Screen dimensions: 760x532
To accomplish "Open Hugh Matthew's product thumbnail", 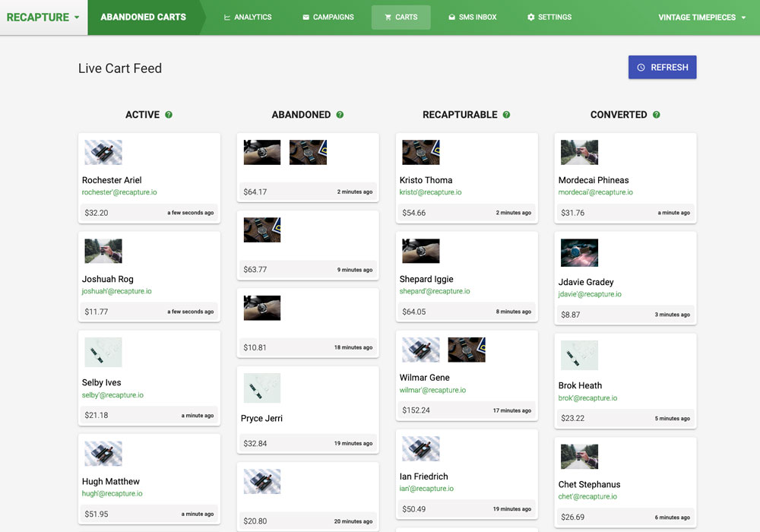I will tap(103, 454).
